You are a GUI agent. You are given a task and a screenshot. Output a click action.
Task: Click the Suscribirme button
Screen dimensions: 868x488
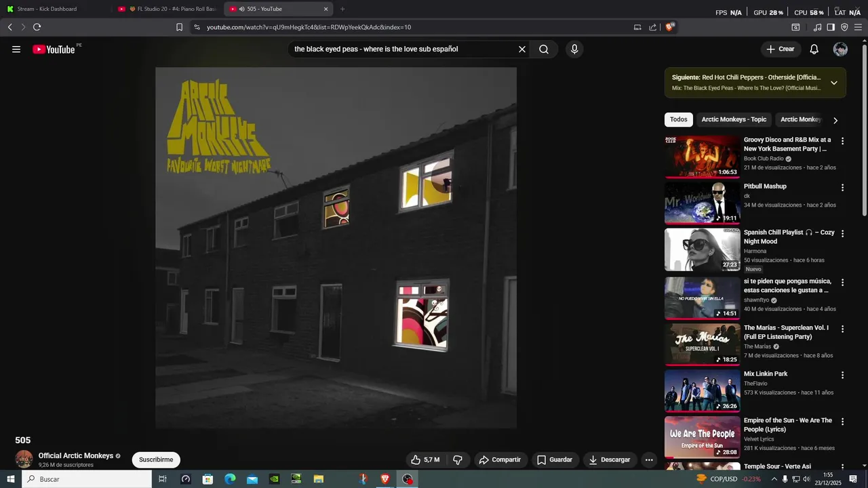156,460
